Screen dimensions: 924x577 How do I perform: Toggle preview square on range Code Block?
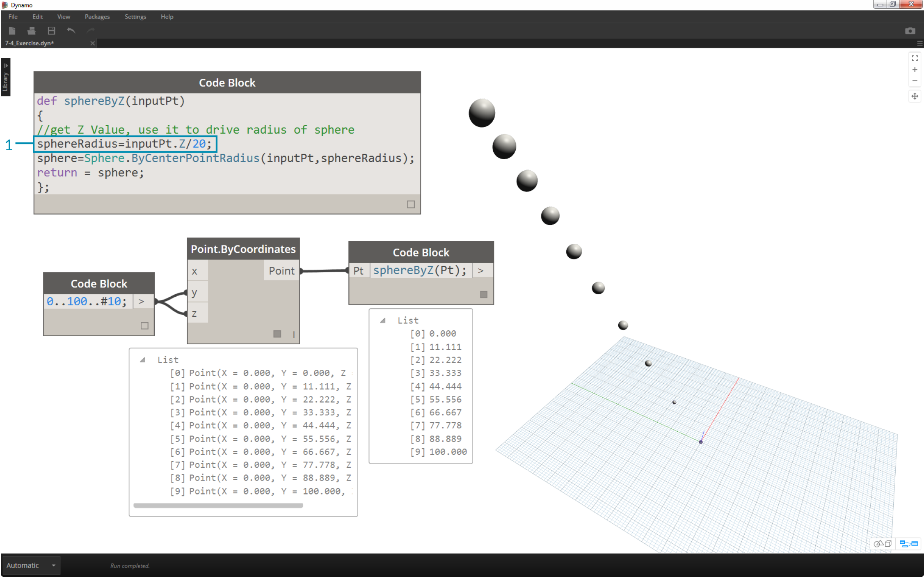coord(144,326)
